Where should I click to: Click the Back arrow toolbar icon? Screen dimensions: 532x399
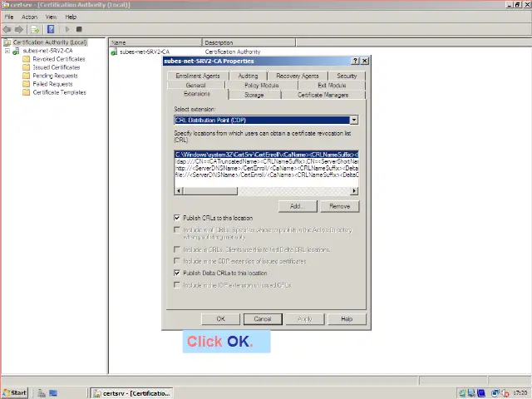point(7,29)
